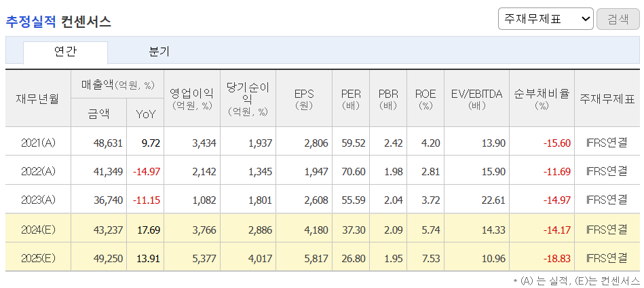Viewport: 644px width, 288px height.
Task: Switch to the 분기 tab
Action: point(159,52)
